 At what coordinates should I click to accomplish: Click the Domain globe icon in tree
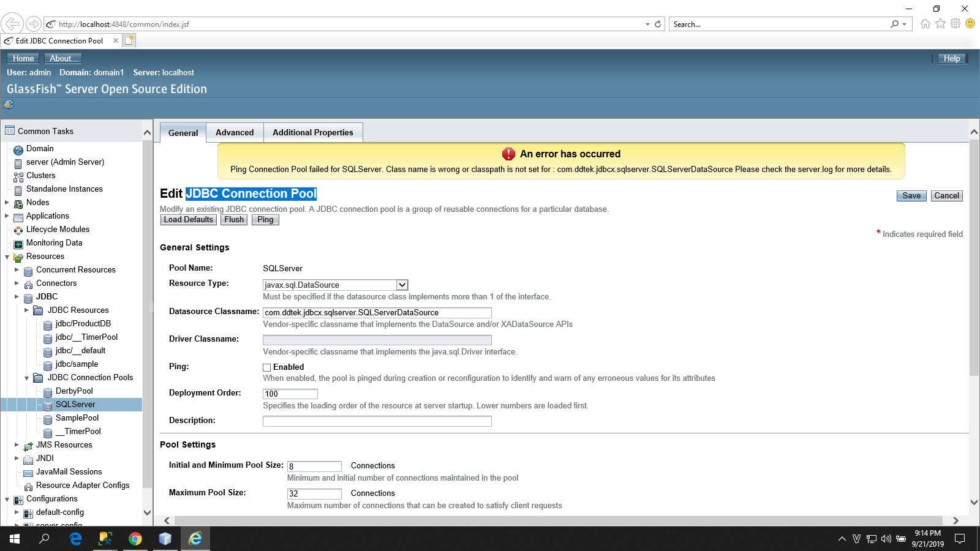click(x=18, y=149)
